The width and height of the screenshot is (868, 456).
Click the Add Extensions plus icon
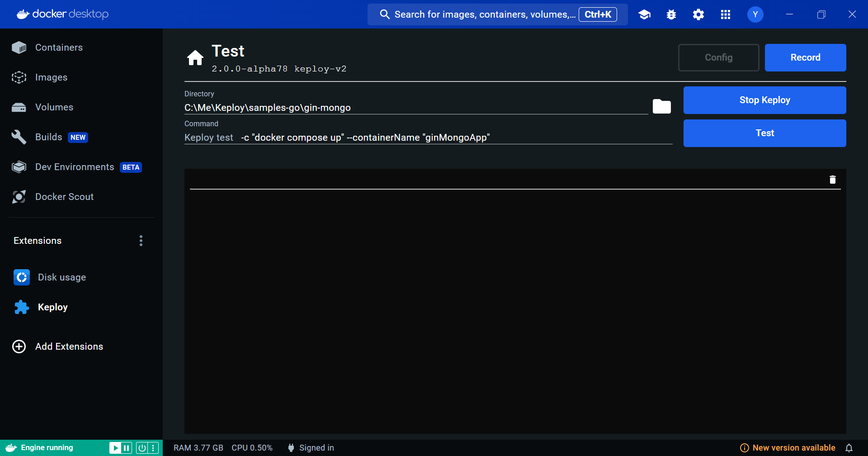[19, 347]
